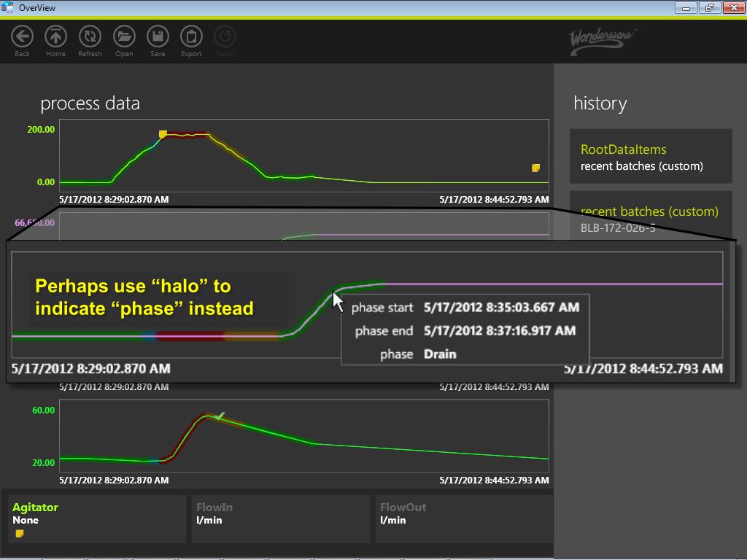This screenshot has height=560, width=747.
Task: Click the process data heading
Action: coord(90,104)
